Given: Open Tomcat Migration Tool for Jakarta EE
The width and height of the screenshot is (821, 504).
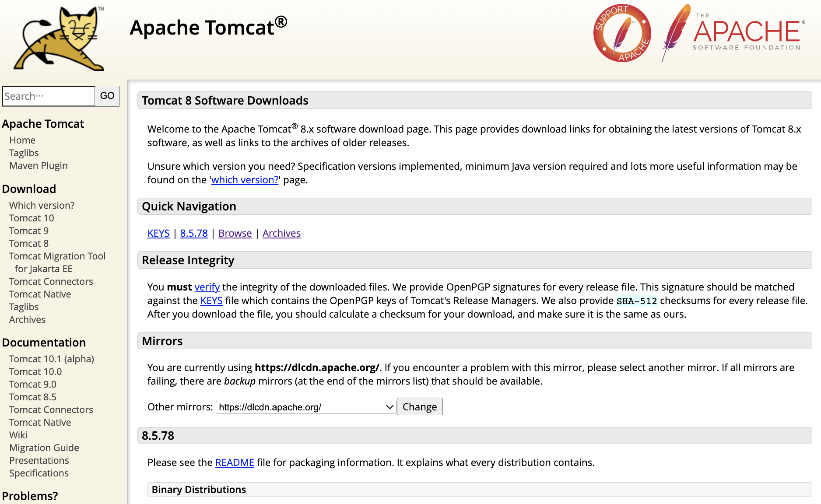Looking at the screenshot, I should click(57, 262).
